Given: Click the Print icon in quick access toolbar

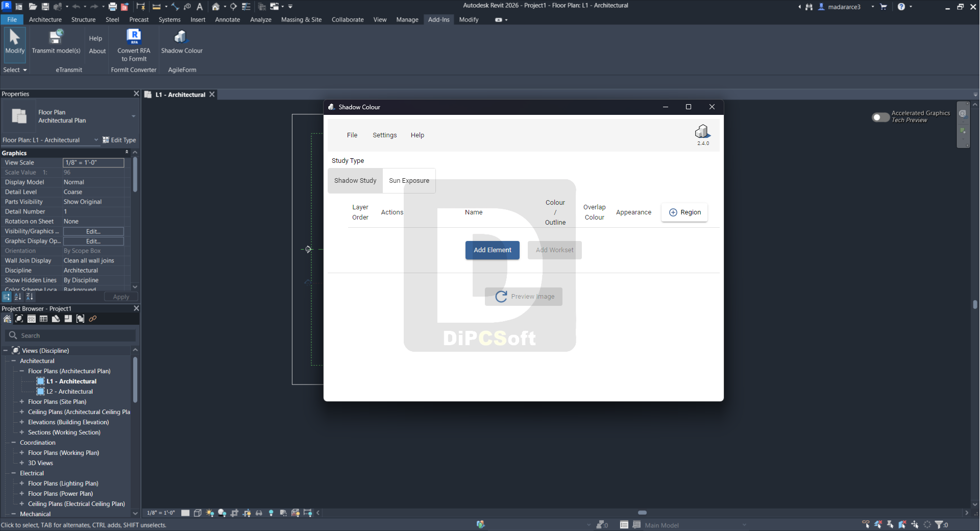Looking at the screenshot, I should pyautogui.click(x=112, y=7).
